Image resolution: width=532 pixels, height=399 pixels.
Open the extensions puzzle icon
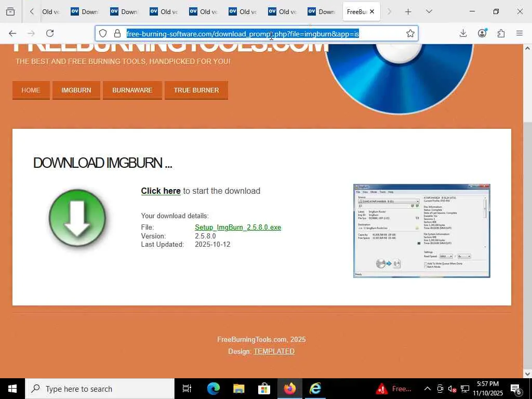[x=501, y=33]
